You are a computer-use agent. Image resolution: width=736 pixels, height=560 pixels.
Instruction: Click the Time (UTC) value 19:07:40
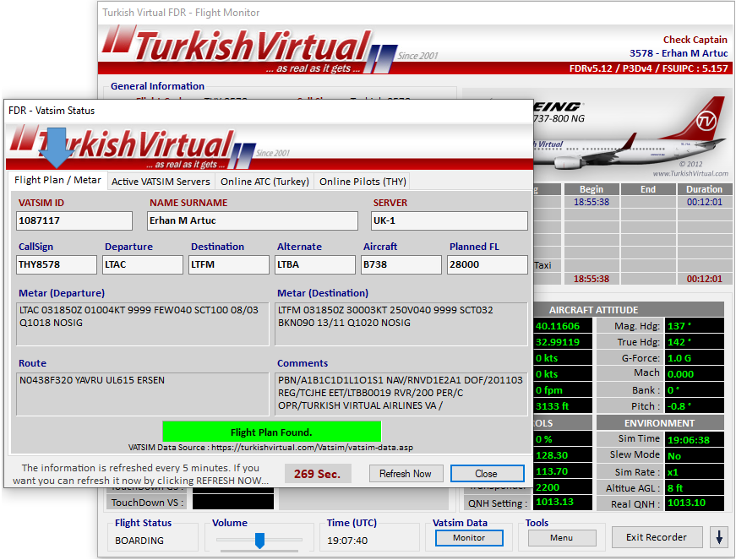(x=347, y=541)
